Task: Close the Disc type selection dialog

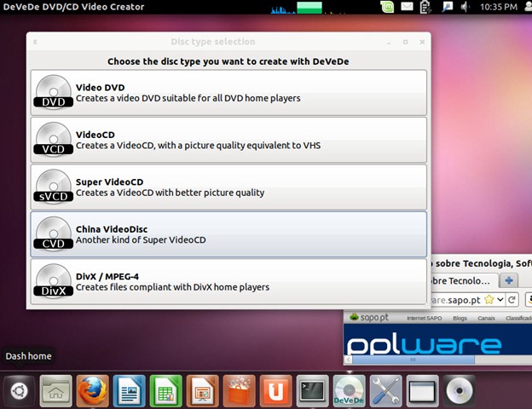Action: pos(422,42)
